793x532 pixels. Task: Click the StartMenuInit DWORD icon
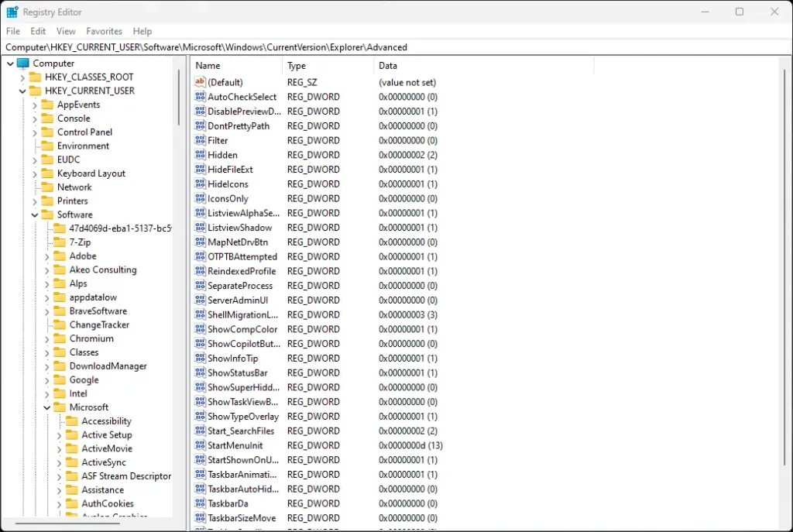[201, 445]
